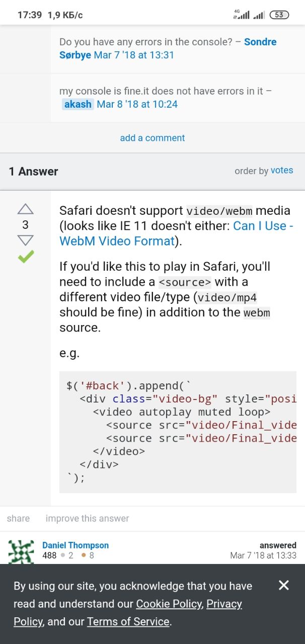The width and height of the screenshot is (305, 644).
Task: Upvote the answer with the up arrow
Action: coord(25,209)
